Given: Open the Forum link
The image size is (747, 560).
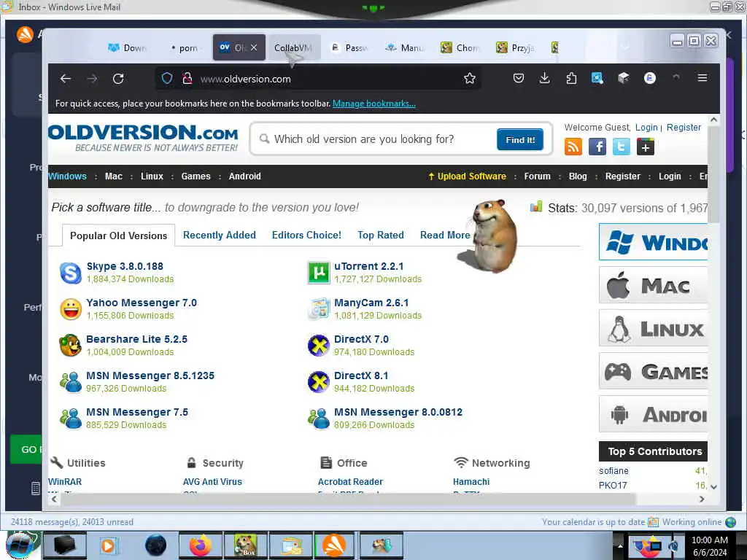Looking at the screenshot, I should click(538, 176).
